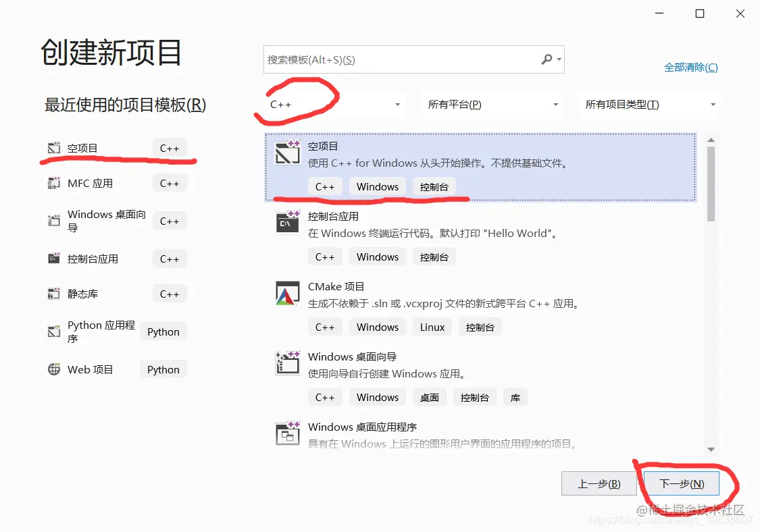
Task: Click the 全部清除 link
Action: click(691, 67)
